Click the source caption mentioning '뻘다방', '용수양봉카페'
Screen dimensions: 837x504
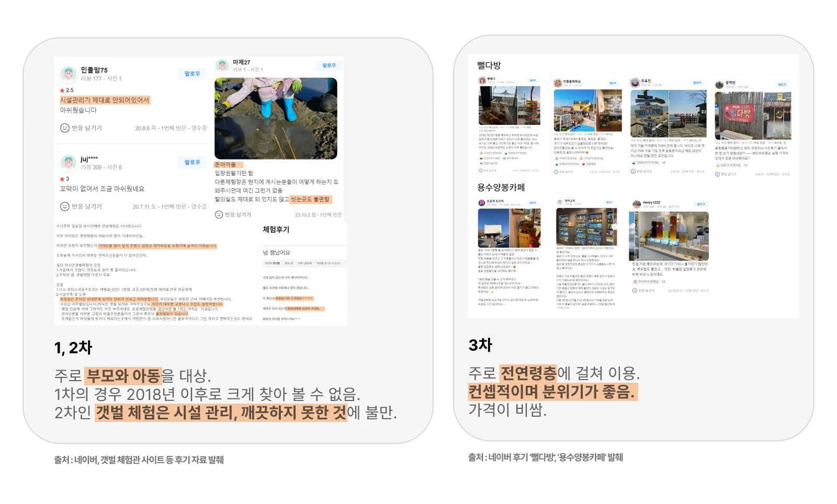pos(546,457)
